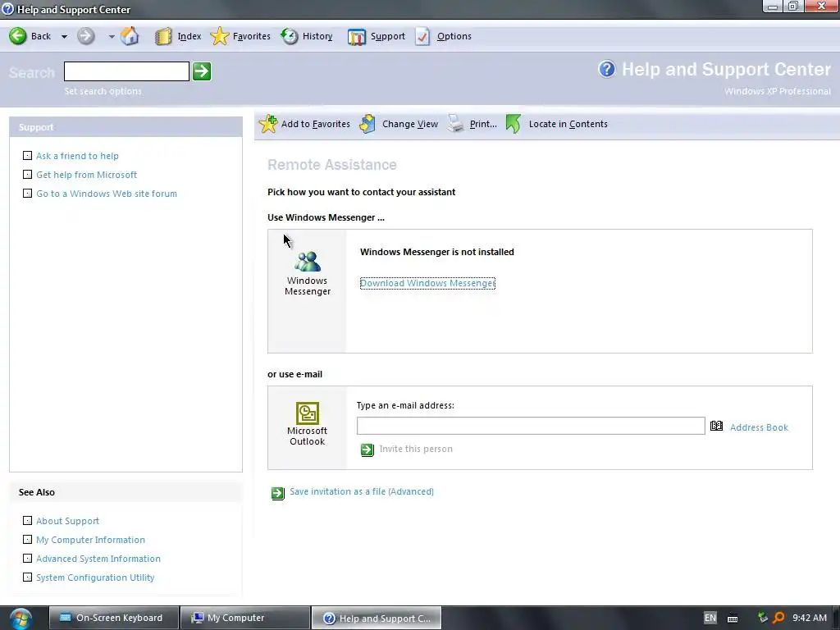Click the Support toolbar icon
Viewport: 840px width, 630px height.
[x=356, y=36]
